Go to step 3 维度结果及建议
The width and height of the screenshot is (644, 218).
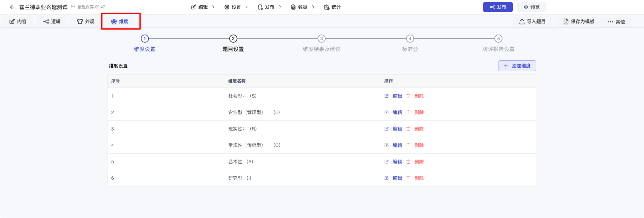(x=322, y=44)
